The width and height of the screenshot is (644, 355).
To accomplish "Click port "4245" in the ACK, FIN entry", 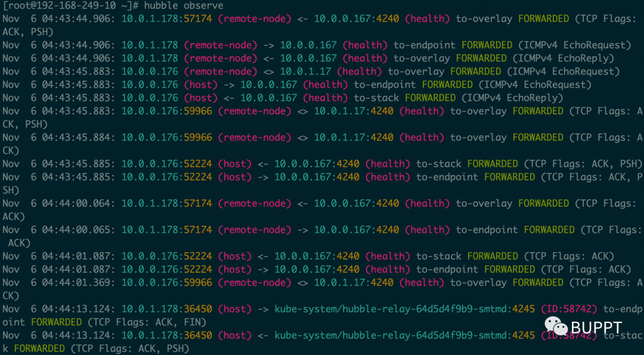I will (x=524, y=309).
